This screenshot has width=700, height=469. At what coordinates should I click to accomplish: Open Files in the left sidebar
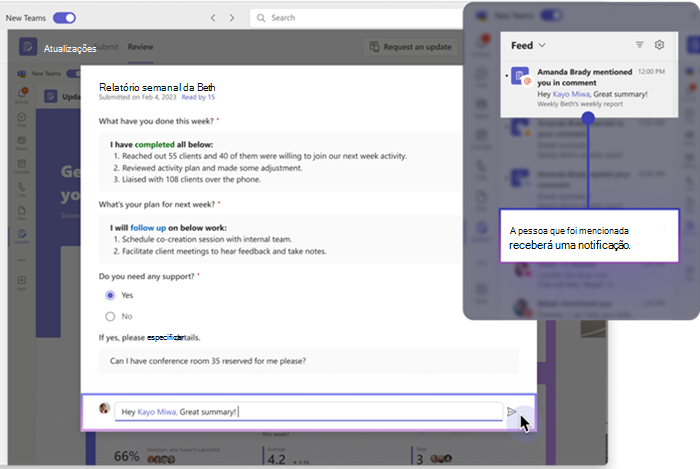pyautogui.click(x=22, y=212)
